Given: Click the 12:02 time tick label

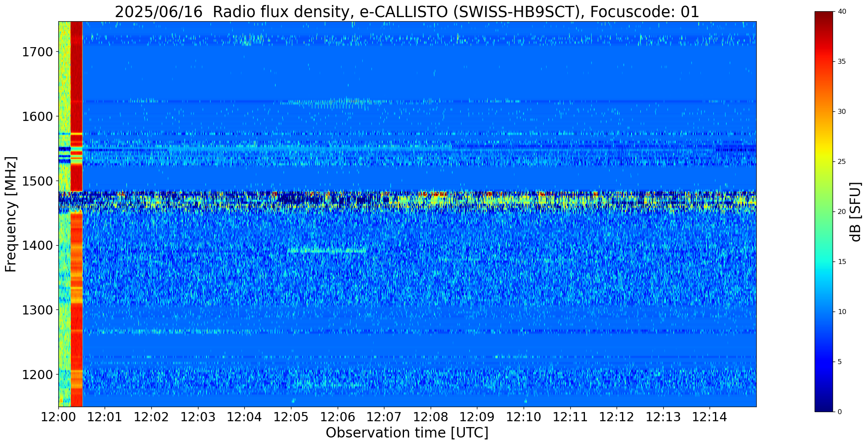Looking at the screenshot, I should (151, 417).
